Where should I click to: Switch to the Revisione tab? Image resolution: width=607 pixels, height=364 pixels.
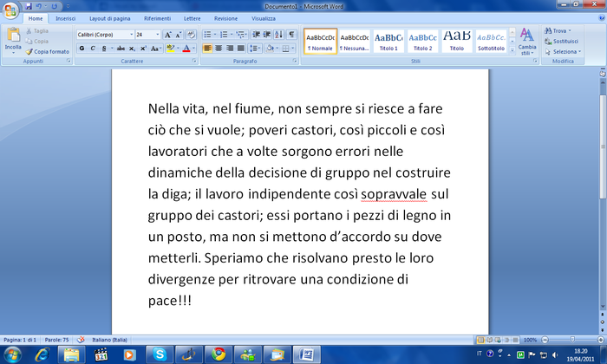(x=225, y=18)
